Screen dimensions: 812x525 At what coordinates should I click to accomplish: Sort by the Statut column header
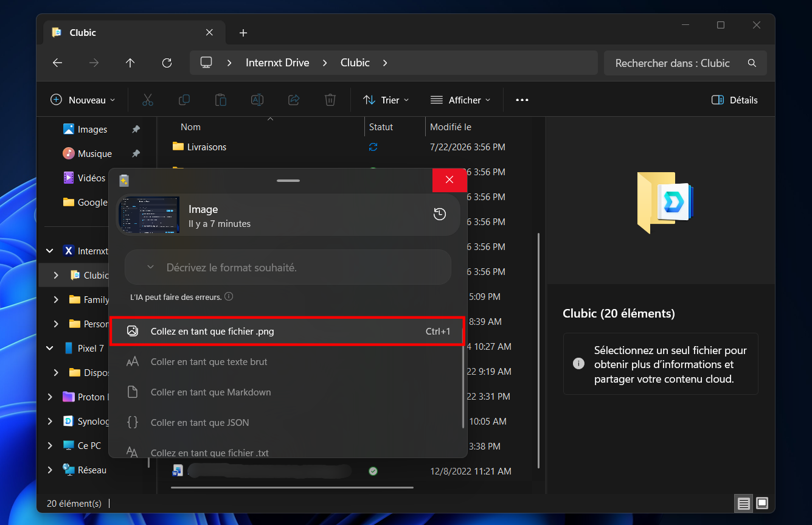pyautogui.click(x=381, y=127)
